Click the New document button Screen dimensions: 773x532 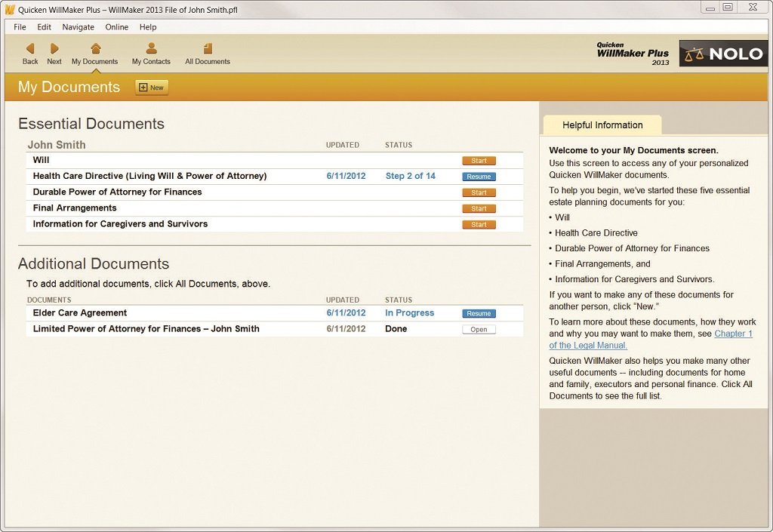click(152, 88)
